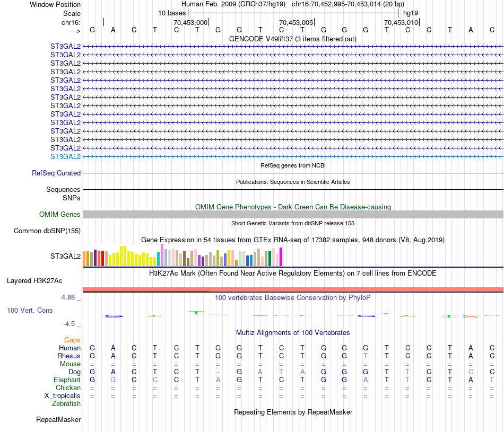Click the Elephant alignment row label
Screen dimensions: 504x432
67,380
